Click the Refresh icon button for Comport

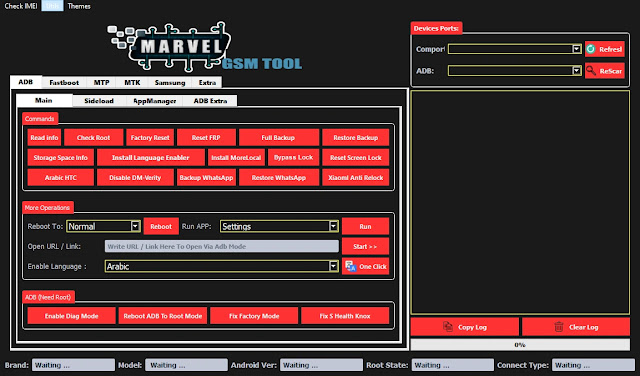[604, 49]
